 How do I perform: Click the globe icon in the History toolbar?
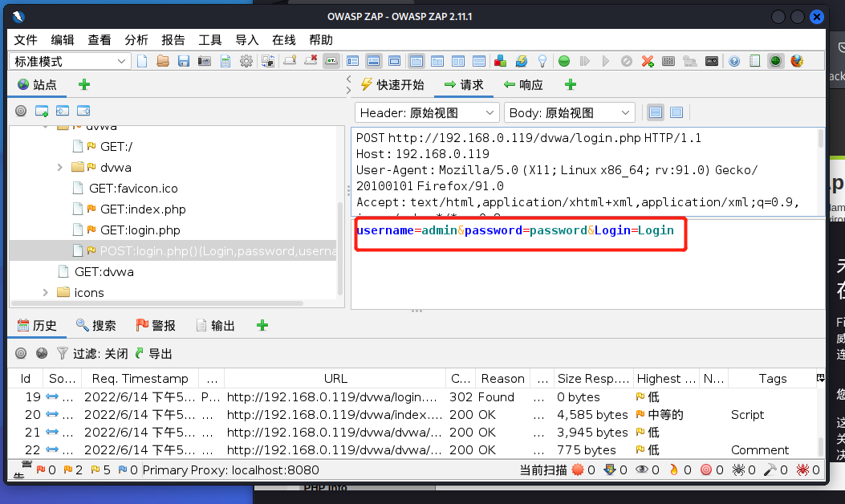[42, 354]
